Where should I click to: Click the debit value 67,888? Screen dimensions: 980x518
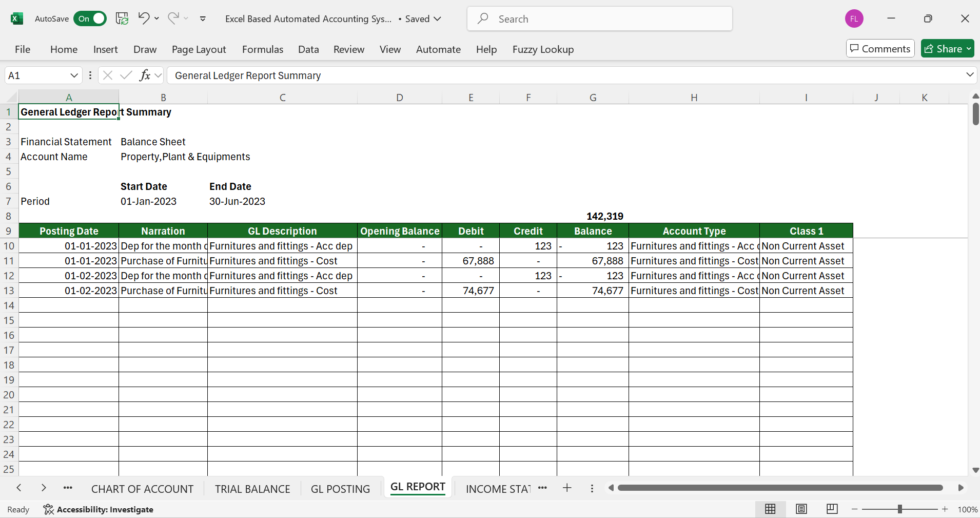(x=471, y=261)
